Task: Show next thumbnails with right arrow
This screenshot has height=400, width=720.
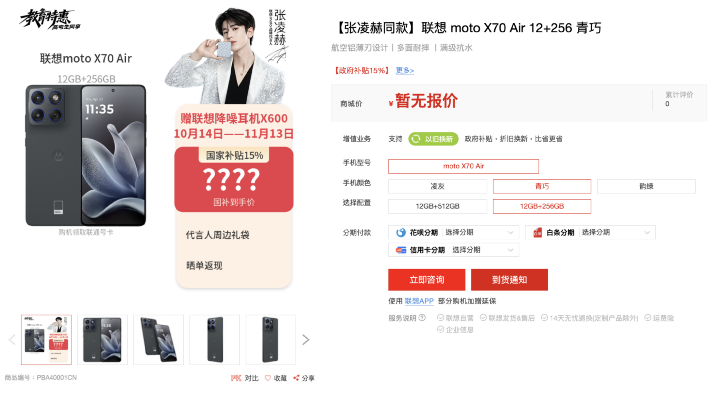Action: click(306, 340)
